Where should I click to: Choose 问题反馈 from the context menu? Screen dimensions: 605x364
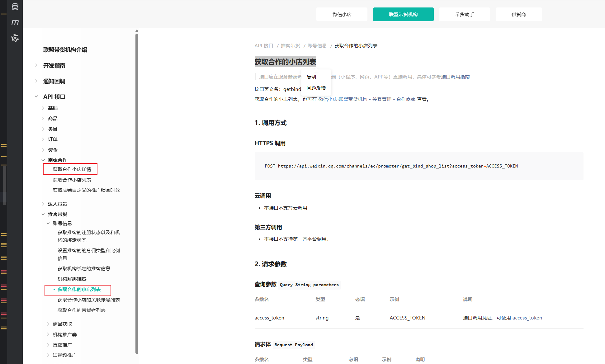click(316, 88)
